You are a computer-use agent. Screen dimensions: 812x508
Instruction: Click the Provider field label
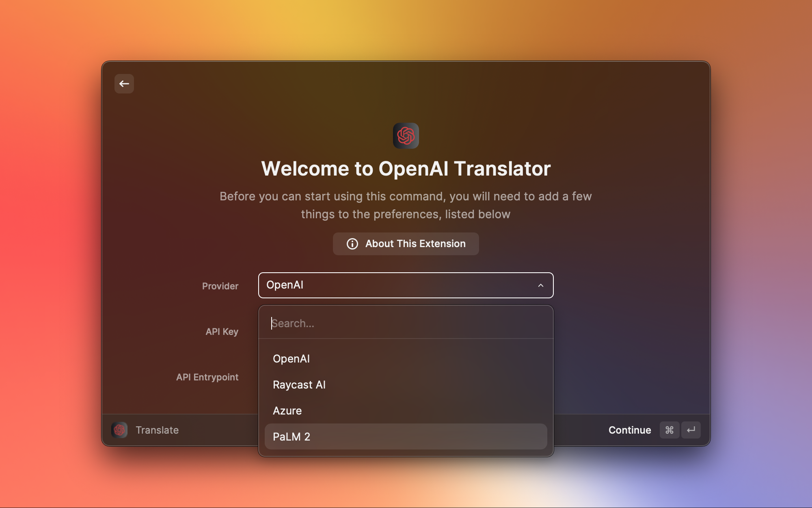pyautogui.click(x=220, y=286)
